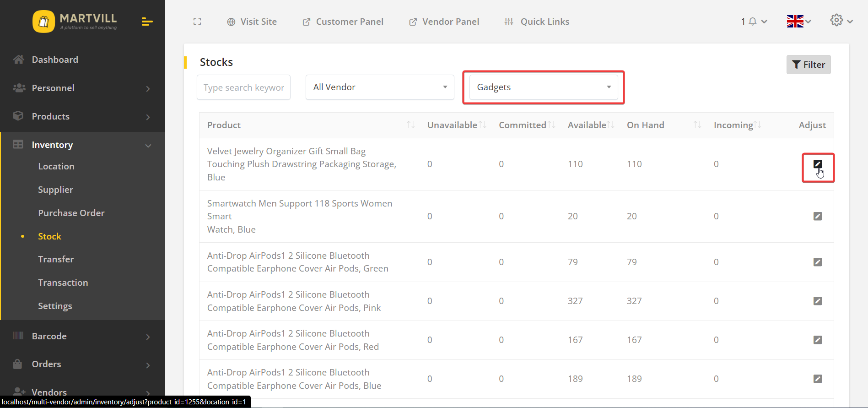
Task: Click the fullscreen toggle icon
Action: pyautogui.click(x=197, y=22)
